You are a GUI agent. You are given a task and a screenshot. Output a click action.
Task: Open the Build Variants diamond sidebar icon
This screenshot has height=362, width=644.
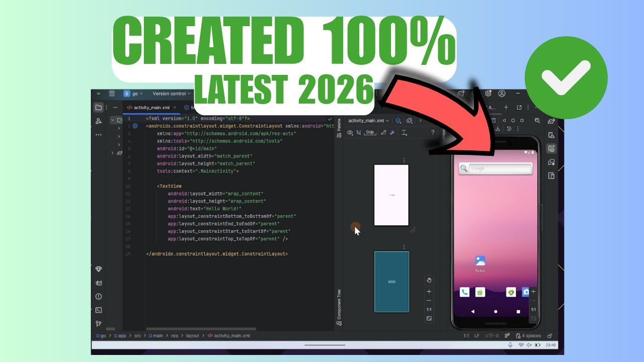click(99, 269)
